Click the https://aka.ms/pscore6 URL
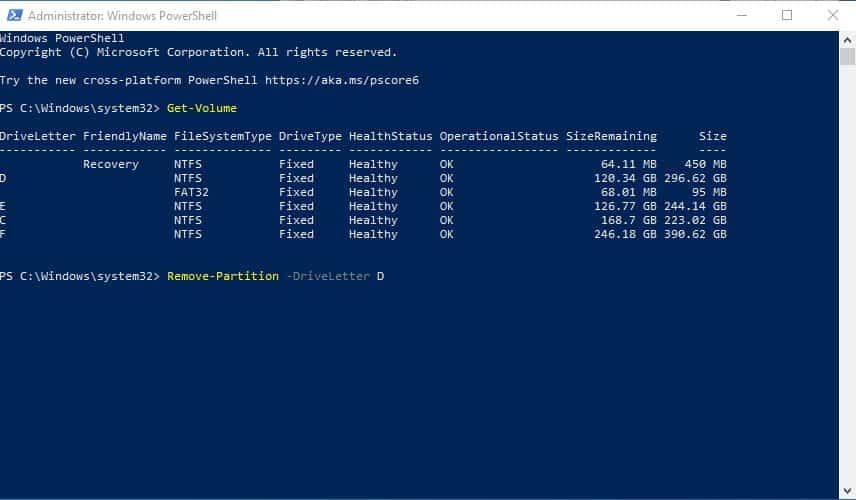Screen dimensions: 856x500 pos(342,80)
